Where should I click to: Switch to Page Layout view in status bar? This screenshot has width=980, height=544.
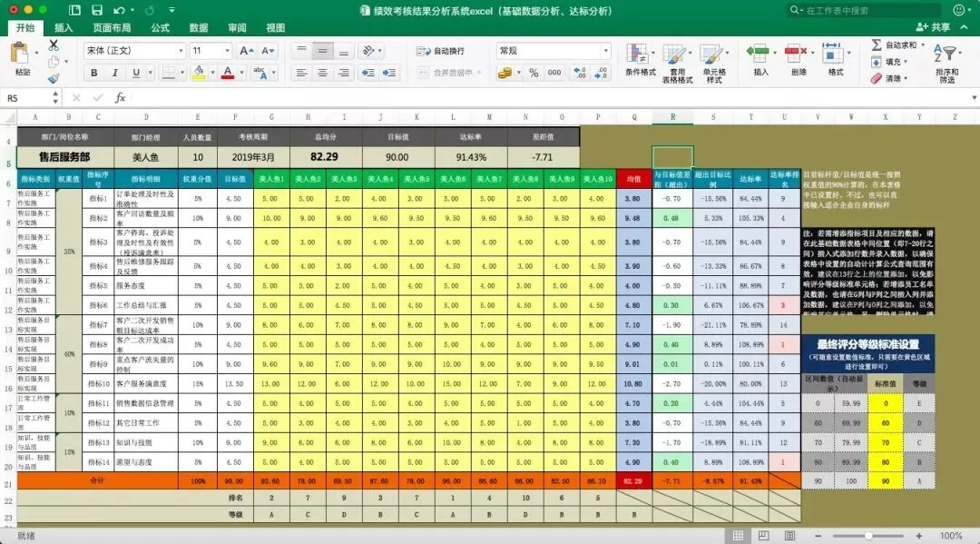(x=764, y=536)
